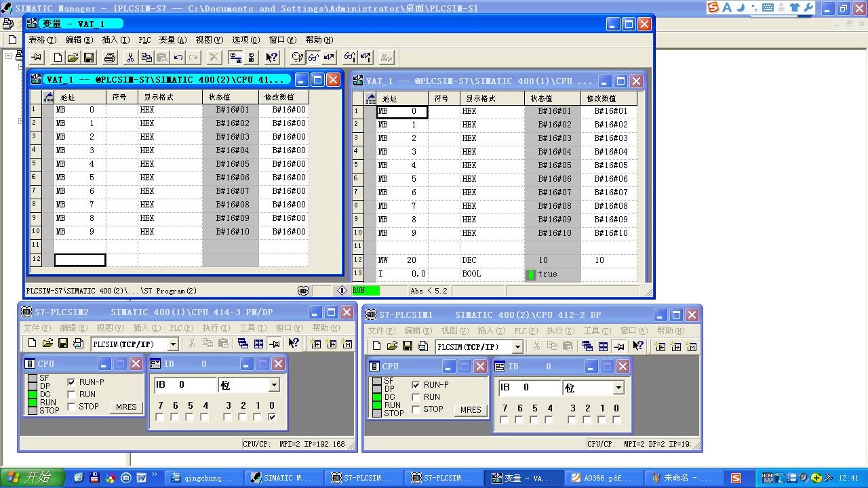Image resolution: width=868 pixels, height=488 pixels.
Task: Click the New table icon in VAT toolbar
Action: (58, 58)
